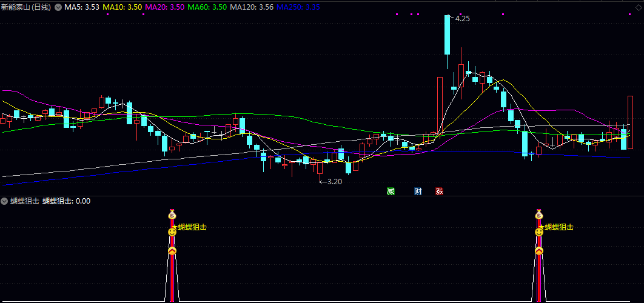Click the right signal's smiley face icon
The width and height of the screenshot is (644, 303).
539,232
